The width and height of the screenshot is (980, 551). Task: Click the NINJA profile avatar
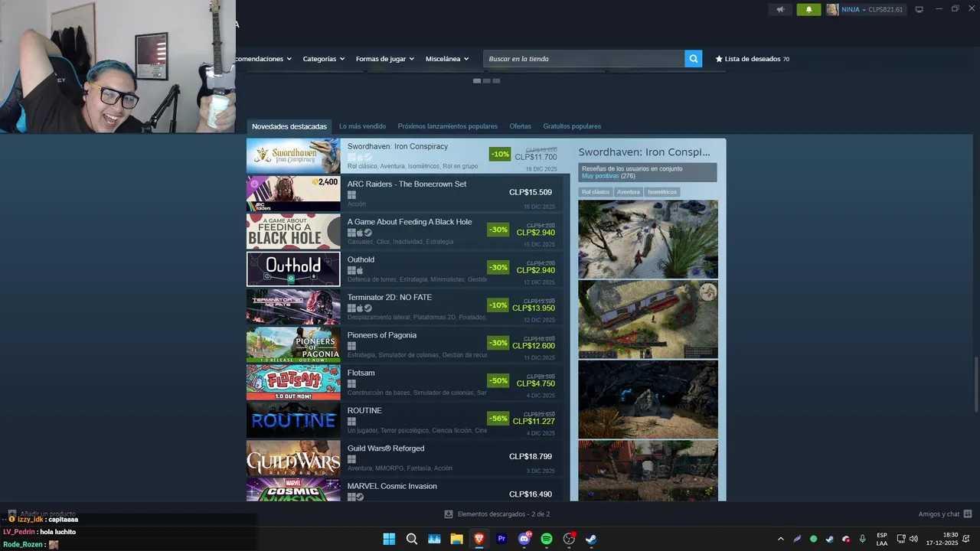click(x=832, y=9)
